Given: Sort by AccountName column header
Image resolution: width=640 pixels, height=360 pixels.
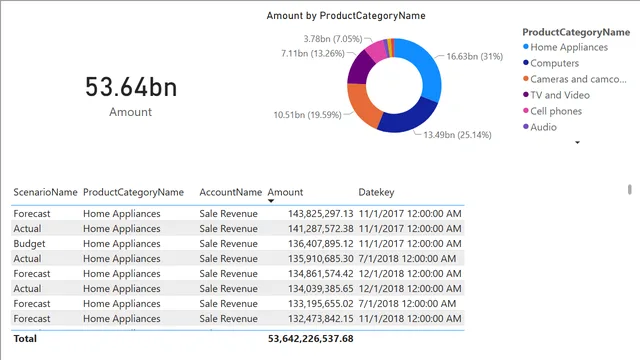Looking at the screenshot, I should [231, 192].
